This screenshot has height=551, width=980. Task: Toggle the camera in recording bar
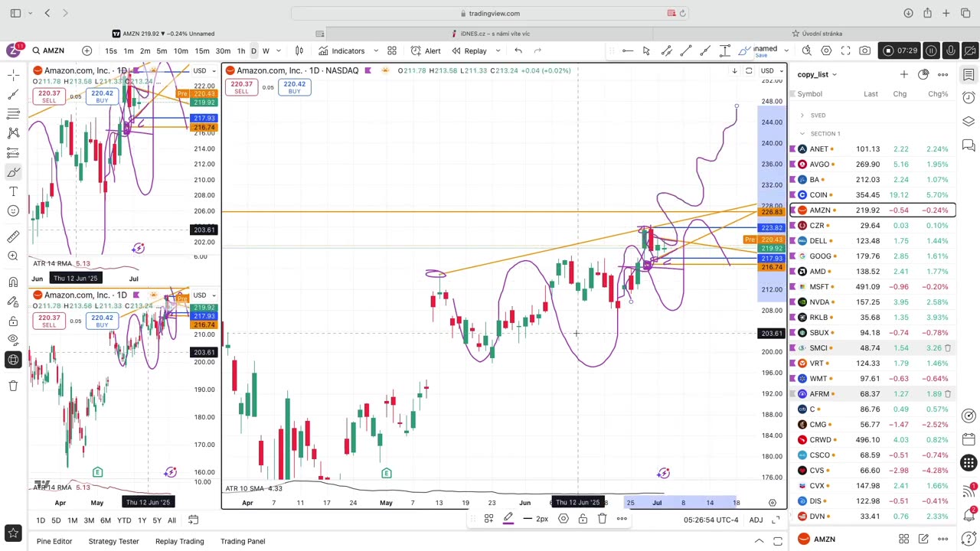pyautogui.click(x=969, y=51)
